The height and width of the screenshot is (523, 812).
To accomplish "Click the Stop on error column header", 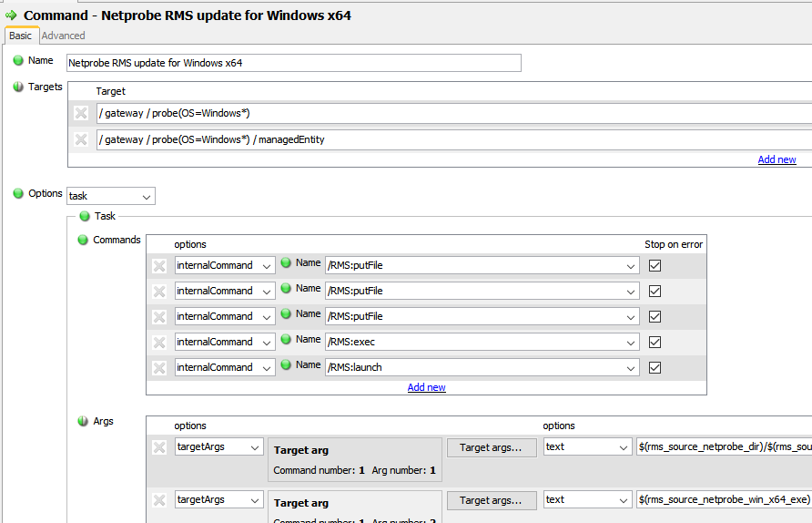I will (674, 244).
